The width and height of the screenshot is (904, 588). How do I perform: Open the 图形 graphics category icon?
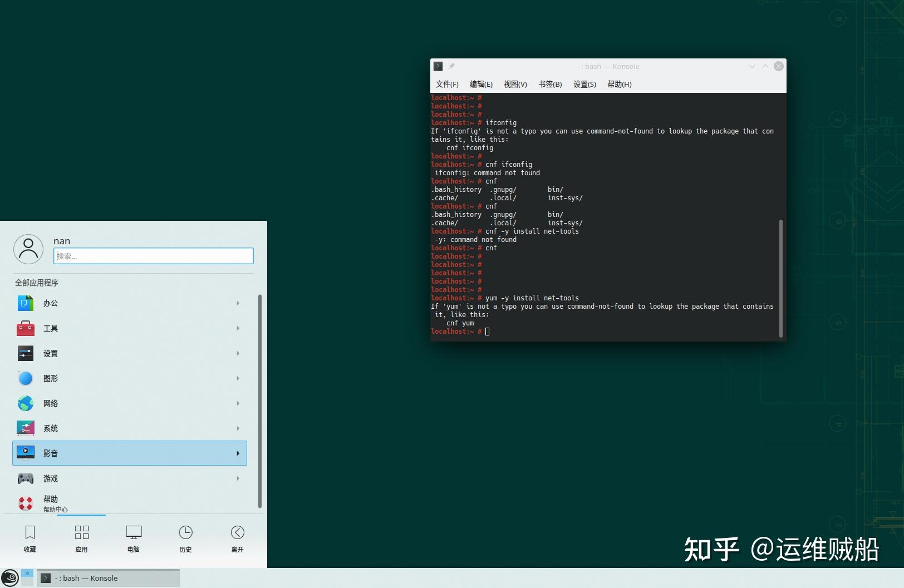[25, 378]
